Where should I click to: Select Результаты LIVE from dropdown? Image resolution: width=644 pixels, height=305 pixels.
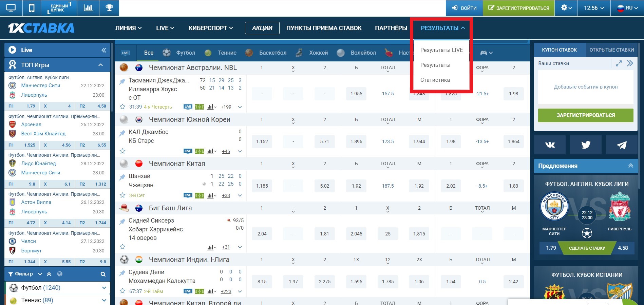click(441, 50)
